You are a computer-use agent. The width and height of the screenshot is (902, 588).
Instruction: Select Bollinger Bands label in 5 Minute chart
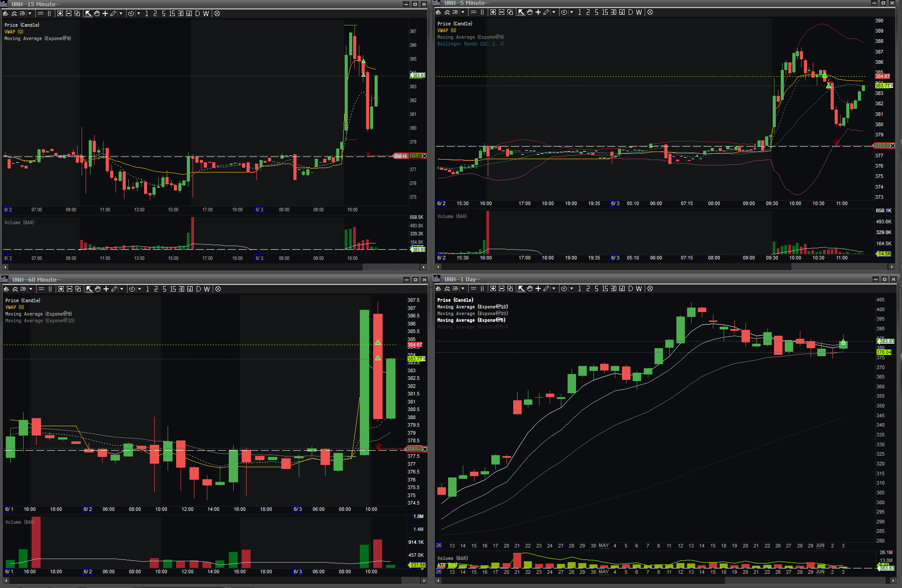[471, 44]
